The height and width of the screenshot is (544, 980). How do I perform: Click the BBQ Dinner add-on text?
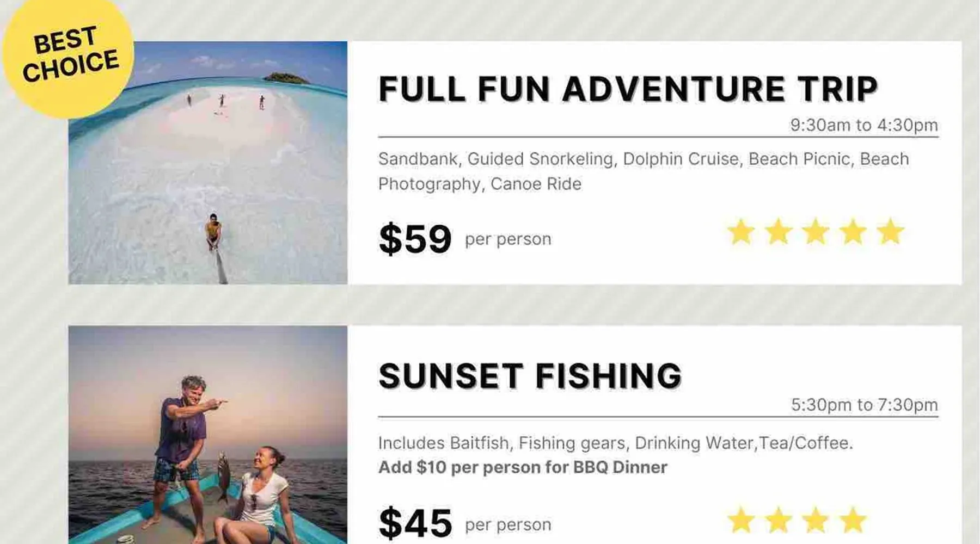point(523,467)
